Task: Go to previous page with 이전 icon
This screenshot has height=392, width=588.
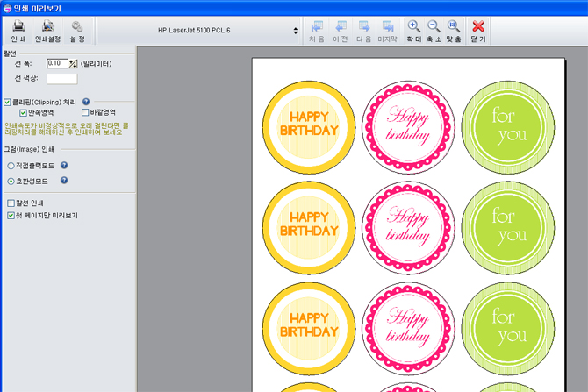Action: pos(341,26)
